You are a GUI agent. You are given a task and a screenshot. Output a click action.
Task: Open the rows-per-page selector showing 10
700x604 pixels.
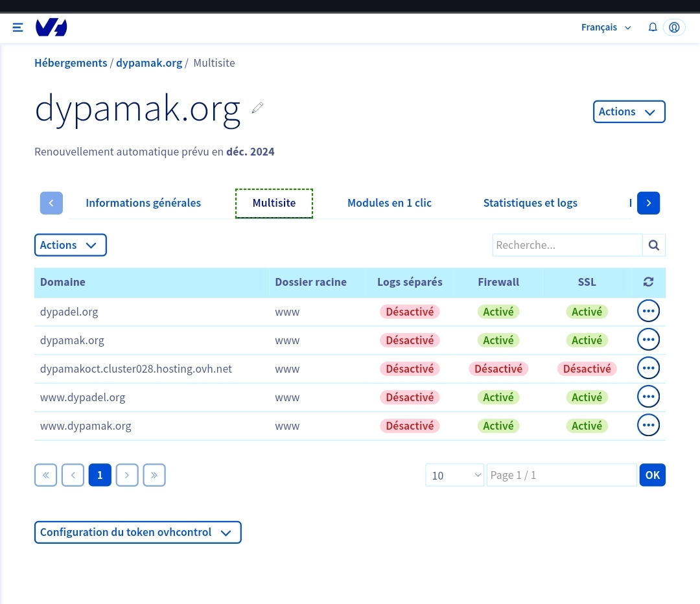454,475
